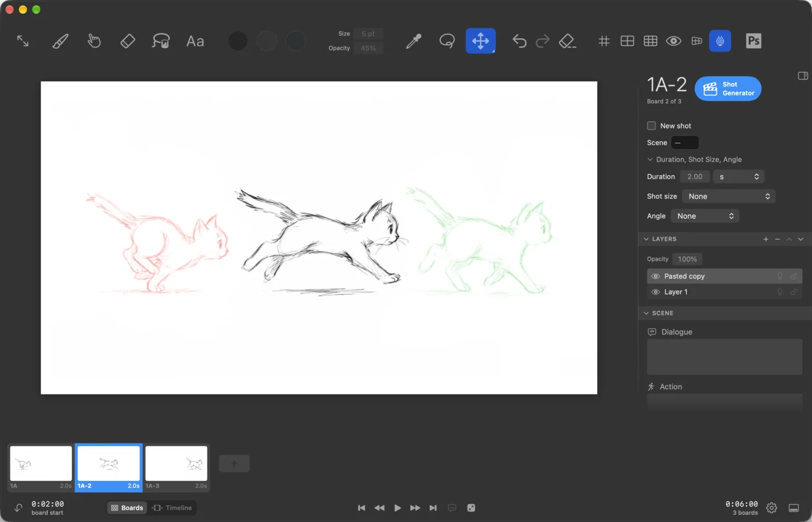812x522 pixels.
Task: Toggle the center guide
Action: 627,41
